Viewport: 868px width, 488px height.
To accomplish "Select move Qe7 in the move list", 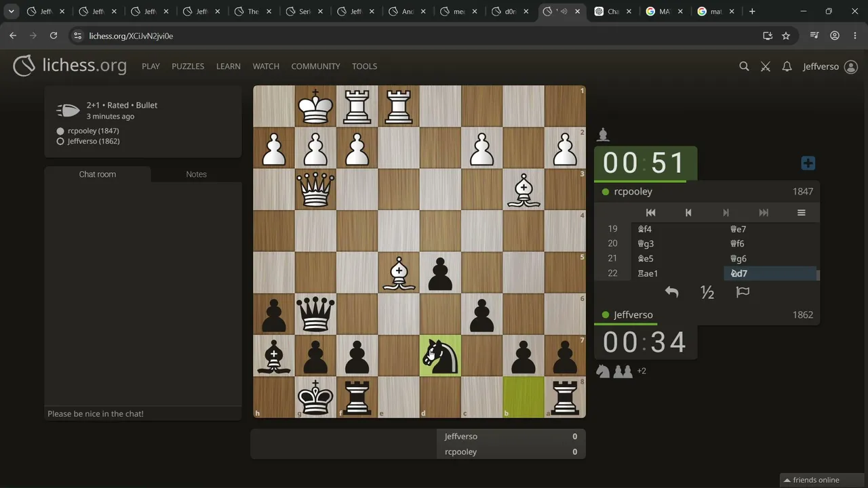I will pyautogui.click(x=771, y=229).
